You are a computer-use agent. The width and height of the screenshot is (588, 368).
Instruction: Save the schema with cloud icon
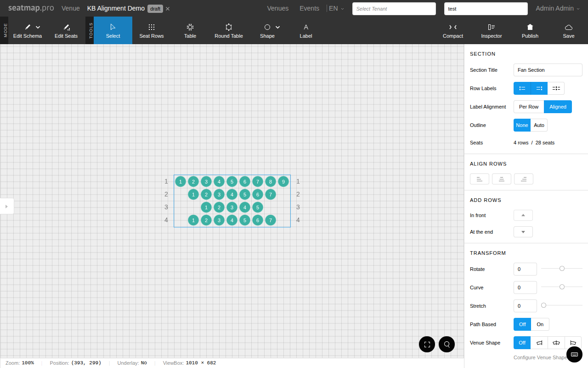568,30
